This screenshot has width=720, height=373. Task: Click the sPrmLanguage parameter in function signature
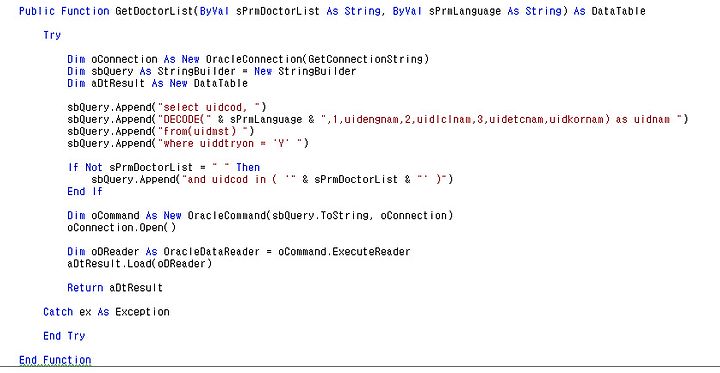point(465,11)
